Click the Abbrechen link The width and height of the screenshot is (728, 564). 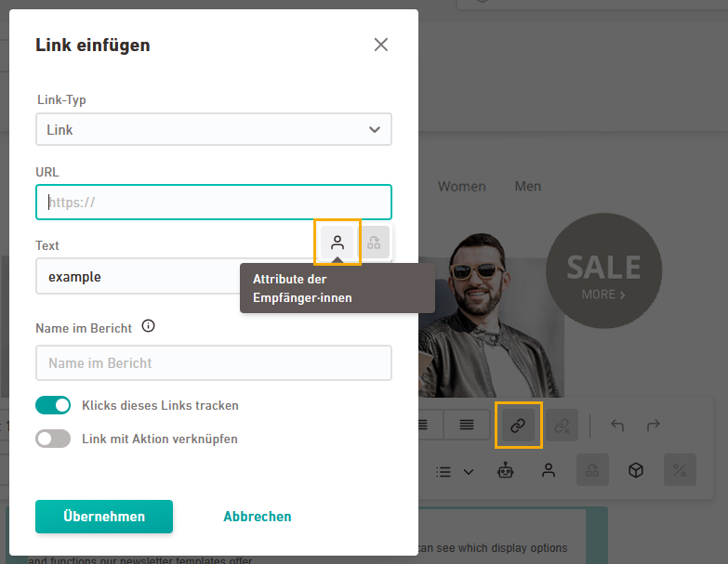[257, 517]
